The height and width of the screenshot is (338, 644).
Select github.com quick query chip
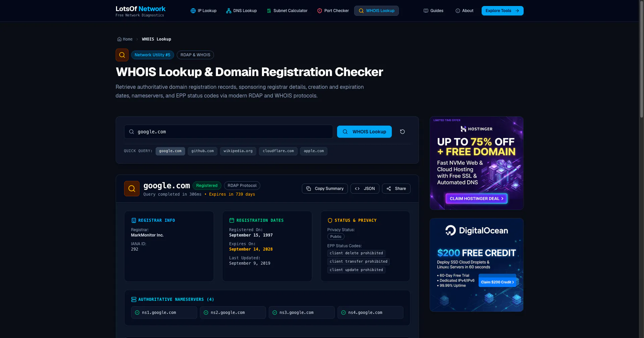(x=203, y=151)
